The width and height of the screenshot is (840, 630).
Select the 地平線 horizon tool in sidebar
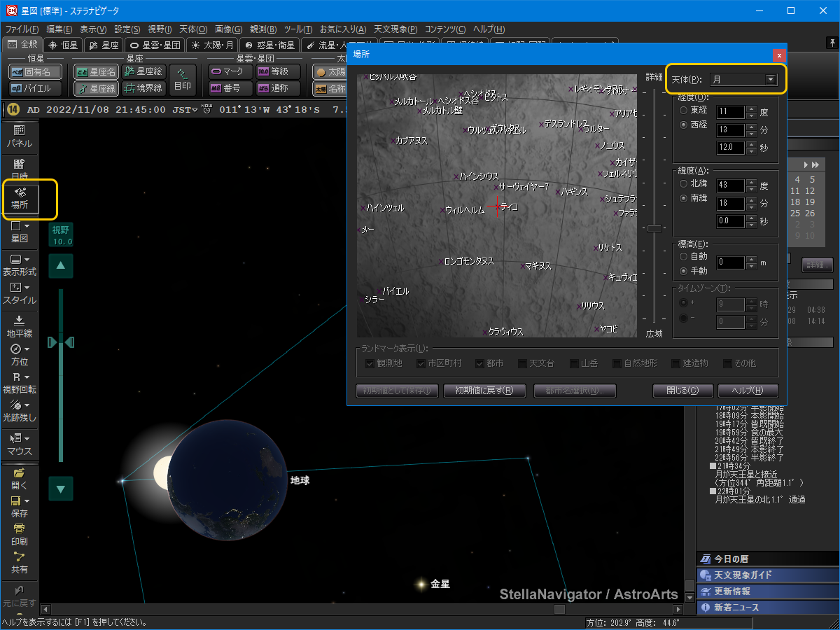[20, 326]
